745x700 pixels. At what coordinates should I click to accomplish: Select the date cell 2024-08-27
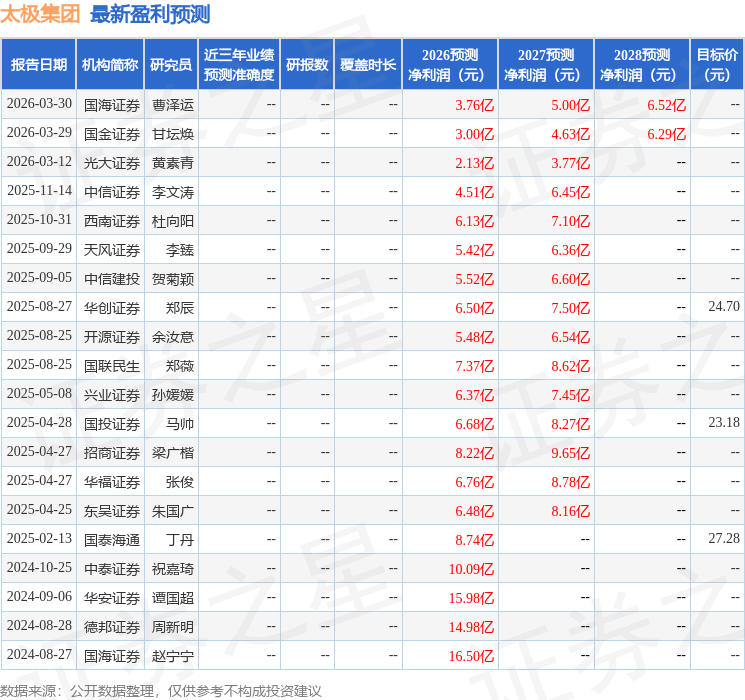[x=39, y=654]
